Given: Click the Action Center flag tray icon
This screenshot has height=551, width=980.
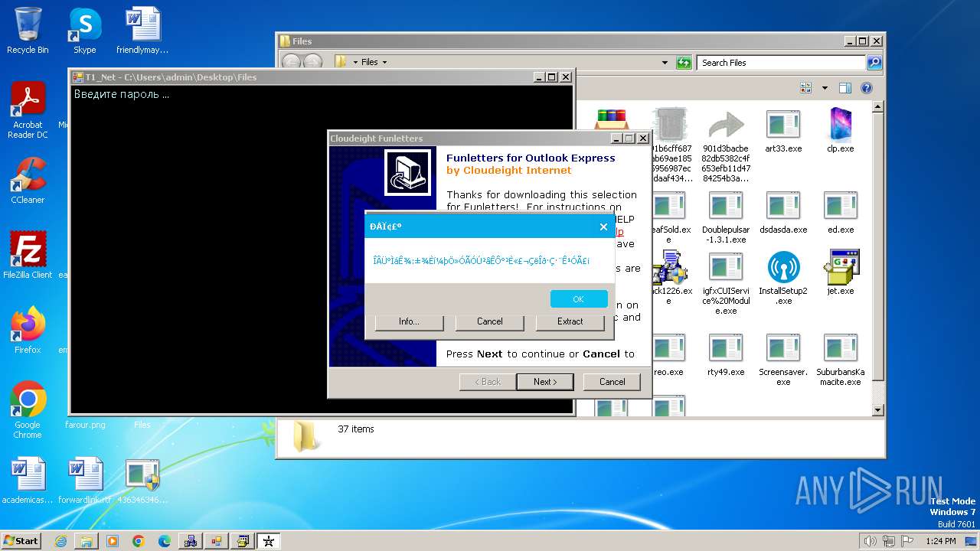Looking at the screenshot, I should (908, 541).
